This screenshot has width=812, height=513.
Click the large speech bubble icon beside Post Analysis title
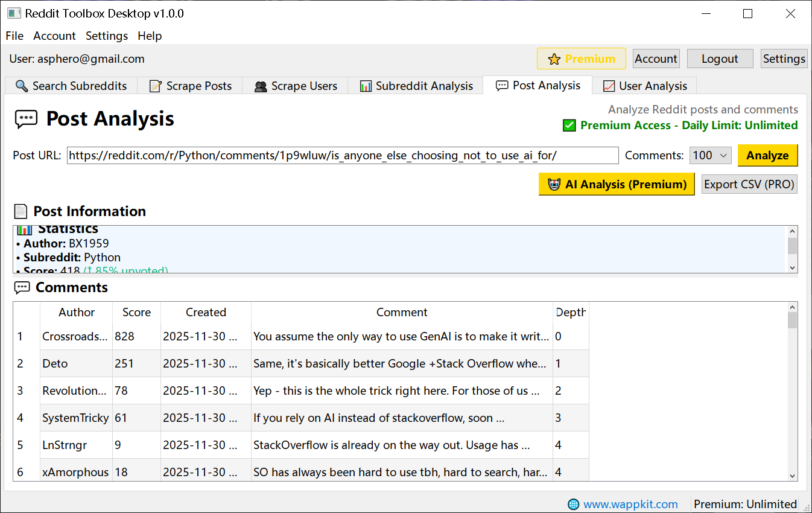[27, 119]
